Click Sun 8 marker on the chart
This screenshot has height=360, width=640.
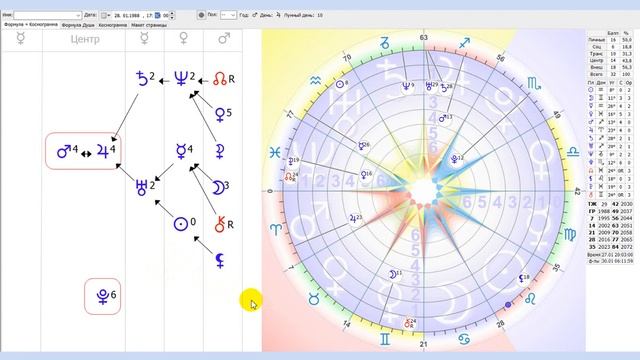342,84
